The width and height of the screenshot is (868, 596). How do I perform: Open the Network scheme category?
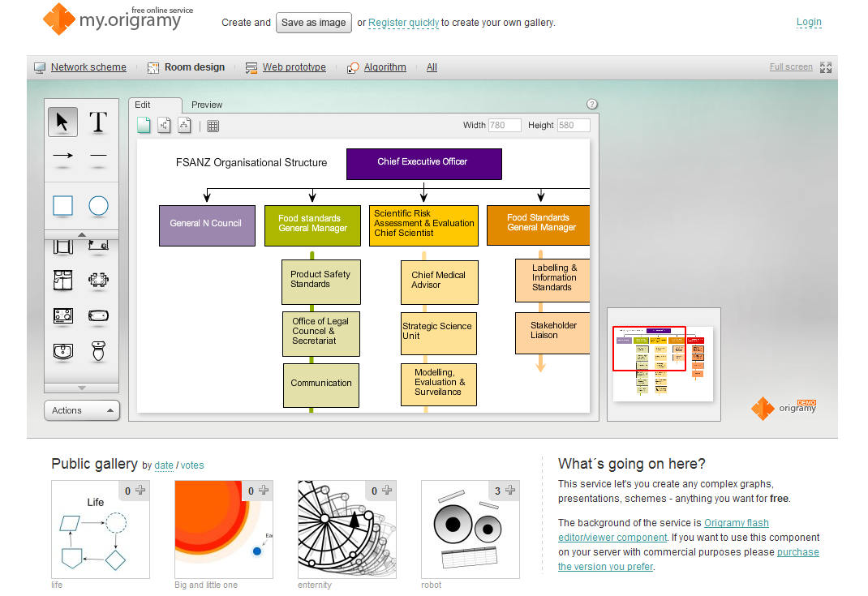click(x=88, y=67)
